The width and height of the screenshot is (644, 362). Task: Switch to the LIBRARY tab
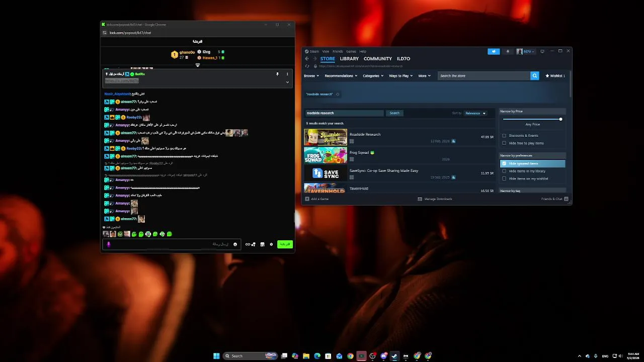[349, 59]
